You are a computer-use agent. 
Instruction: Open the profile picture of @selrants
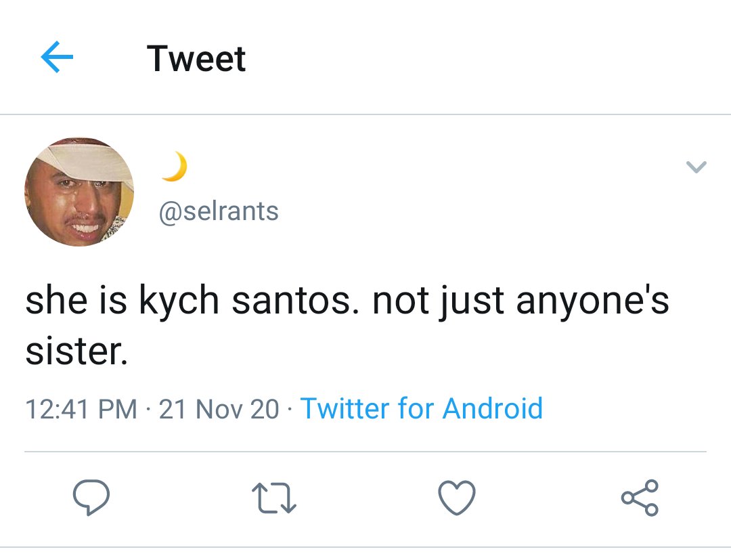click(x=79, y=192)
